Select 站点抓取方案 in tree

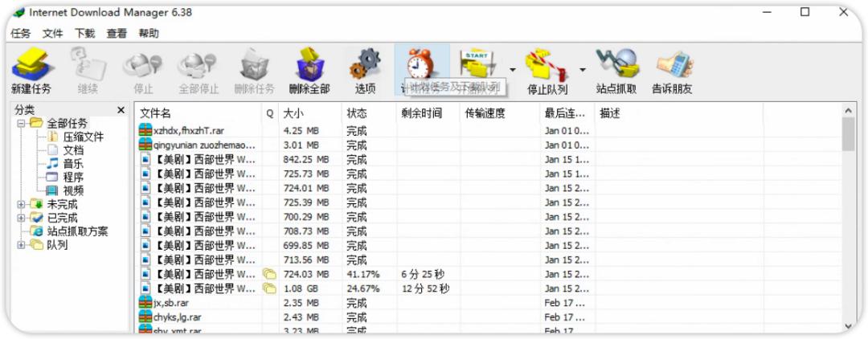77,231
